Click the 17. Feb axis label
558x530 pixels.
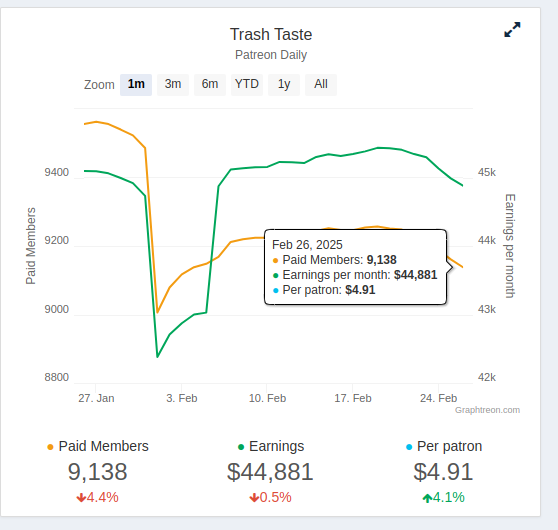coord(353,398)
